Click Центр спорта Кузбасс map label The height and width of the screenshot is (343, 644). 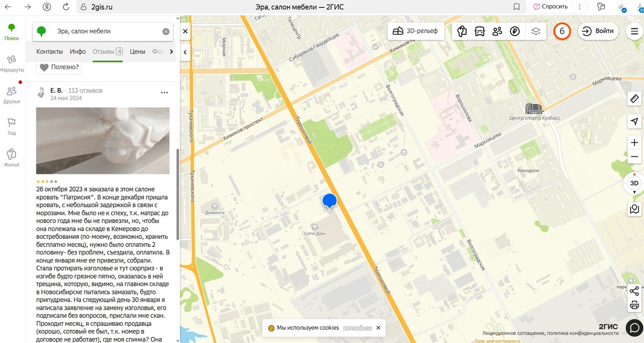pos(534,118)
